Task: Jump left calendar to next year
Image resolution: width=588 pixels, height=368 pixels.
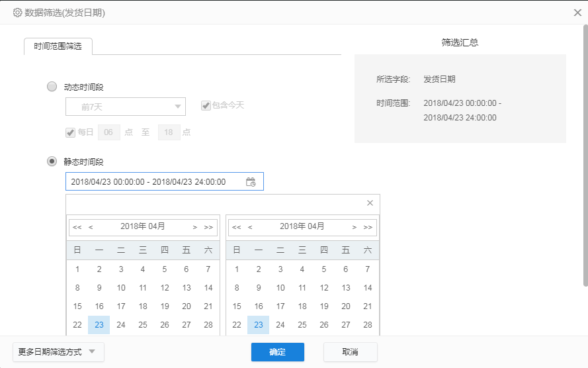Action: tap(208, 227)
